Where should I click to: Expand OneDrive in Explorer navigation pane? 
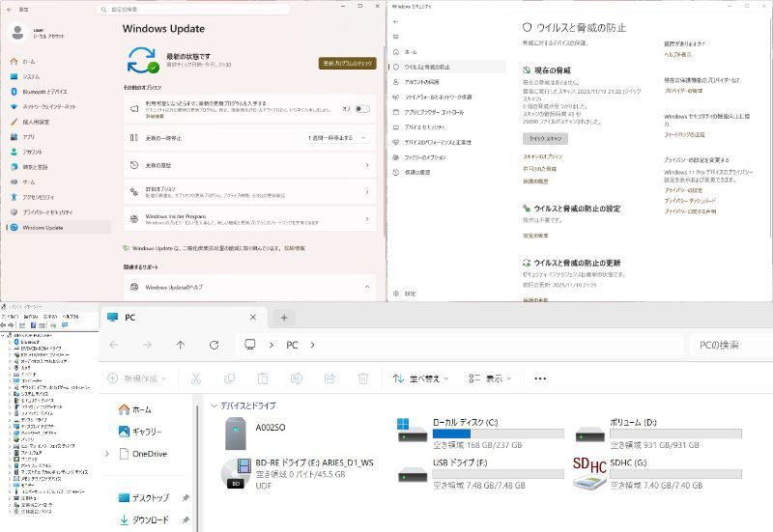point(107,454)
